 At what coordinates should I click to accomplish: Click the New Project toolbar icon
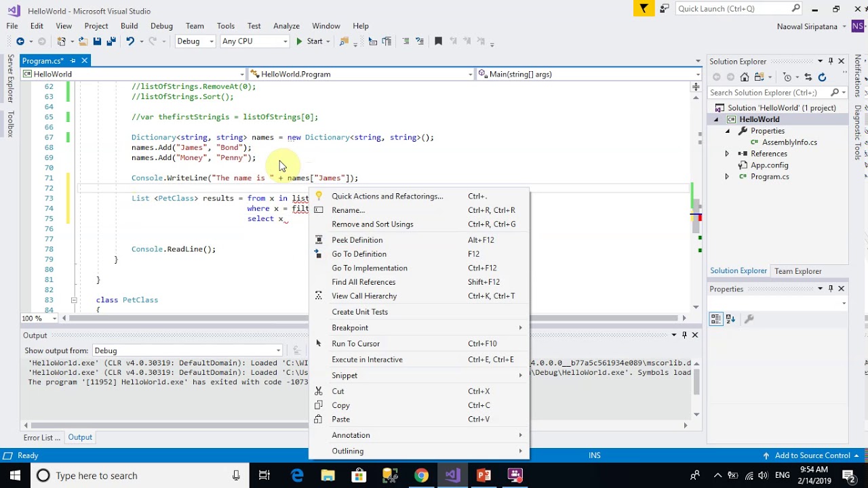coord(62,41)
